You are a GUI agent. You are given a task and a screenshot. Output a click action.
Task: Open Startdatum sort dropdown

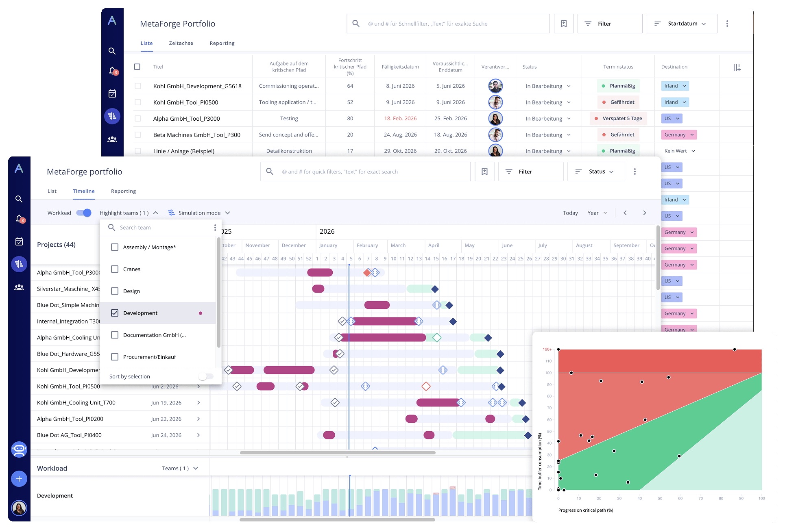tap(682, 24)
